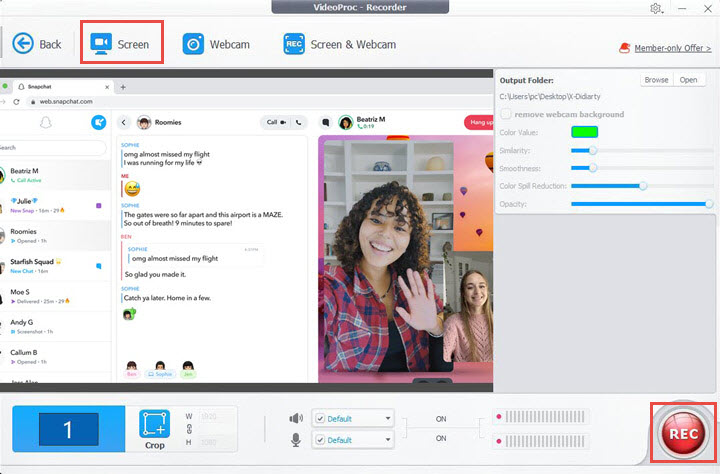The height and width of the screenshot is (474, 720).
Task: Open the settings gear menu
Action: point(656,8)
